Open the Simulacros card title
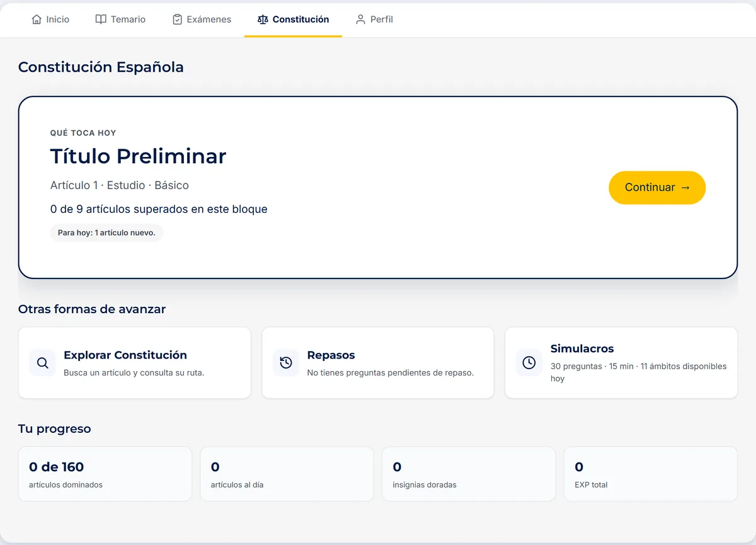756x545 pixels. [x=582, y=348]
